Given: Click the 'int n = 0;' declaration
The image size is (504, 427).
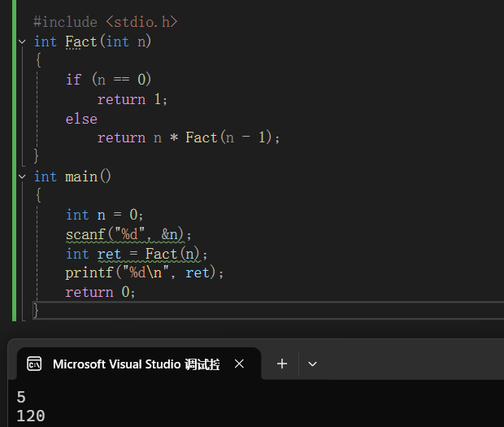Looking at the screenshot, I should 105,215.
